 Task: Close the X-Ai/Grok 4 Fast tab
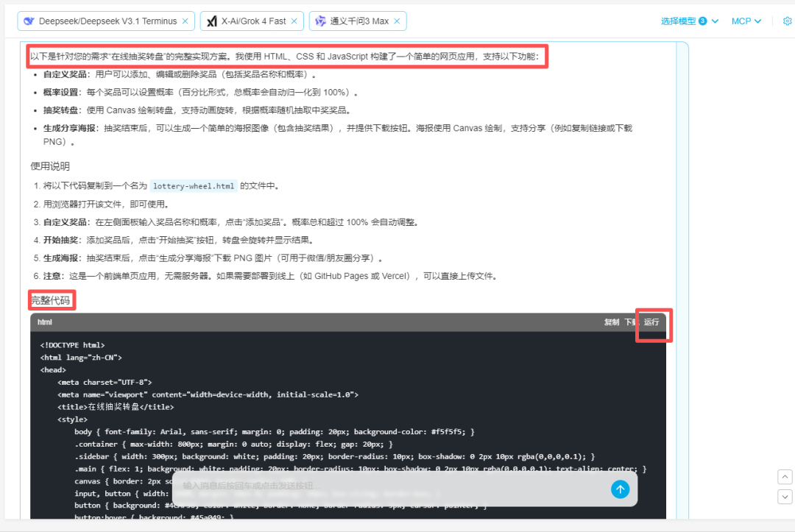(294, 21)
